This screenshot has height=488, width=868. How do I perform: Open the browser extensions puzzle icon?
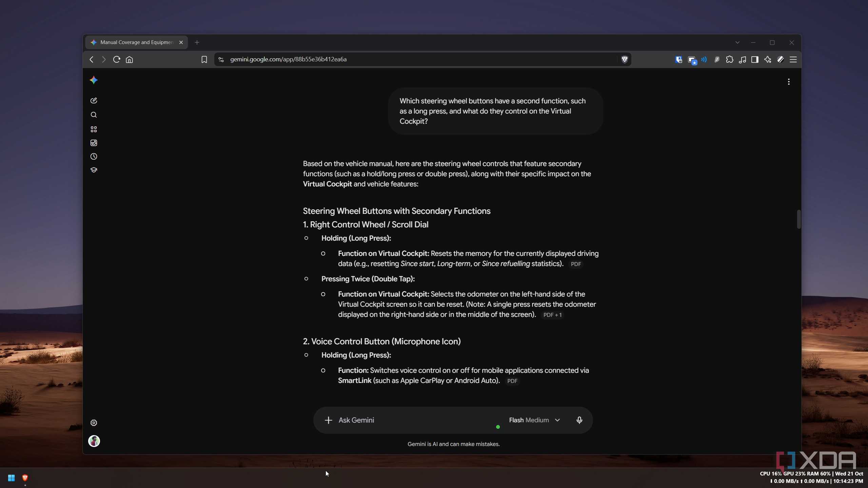729,60
